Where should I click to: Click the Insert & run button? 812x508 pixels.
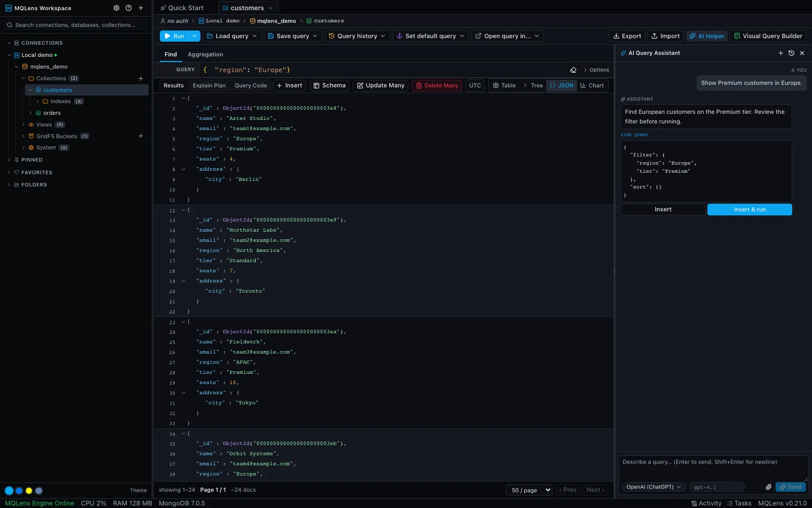750,209
